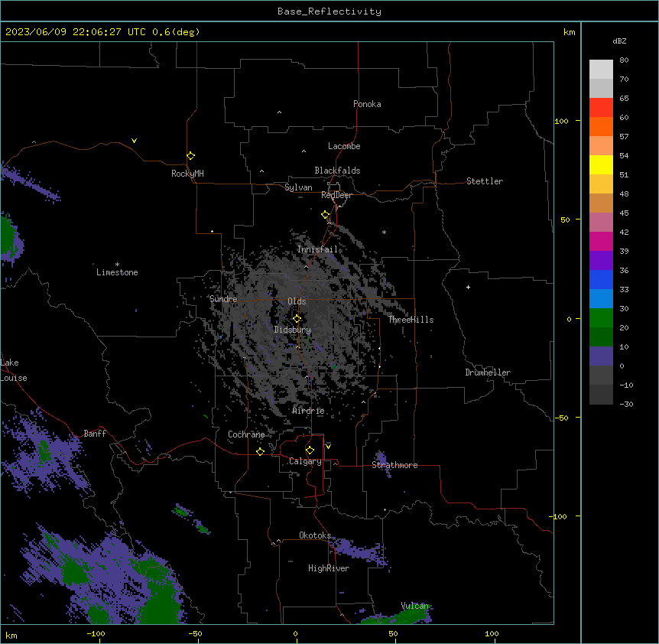Click the -50 tick on vertical axis
This screenshot has height=644, width=659.
(x=561, y=418)
